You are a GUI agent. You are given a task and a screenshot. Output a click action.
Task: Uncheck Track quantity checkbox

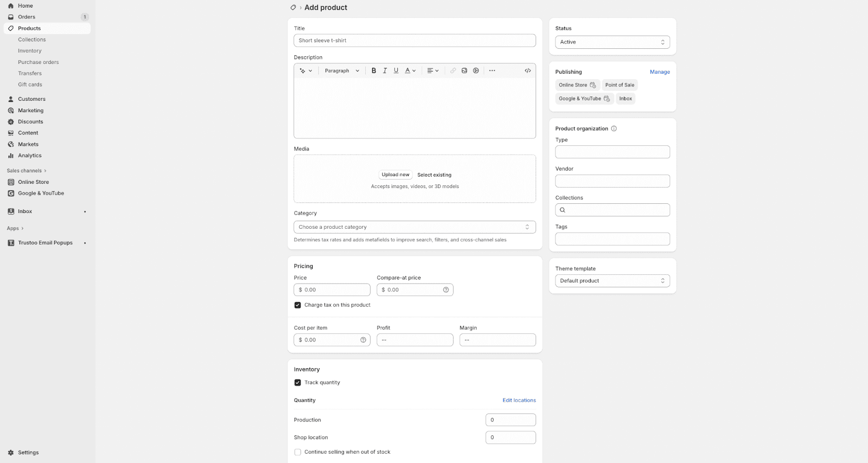[298, 383]
